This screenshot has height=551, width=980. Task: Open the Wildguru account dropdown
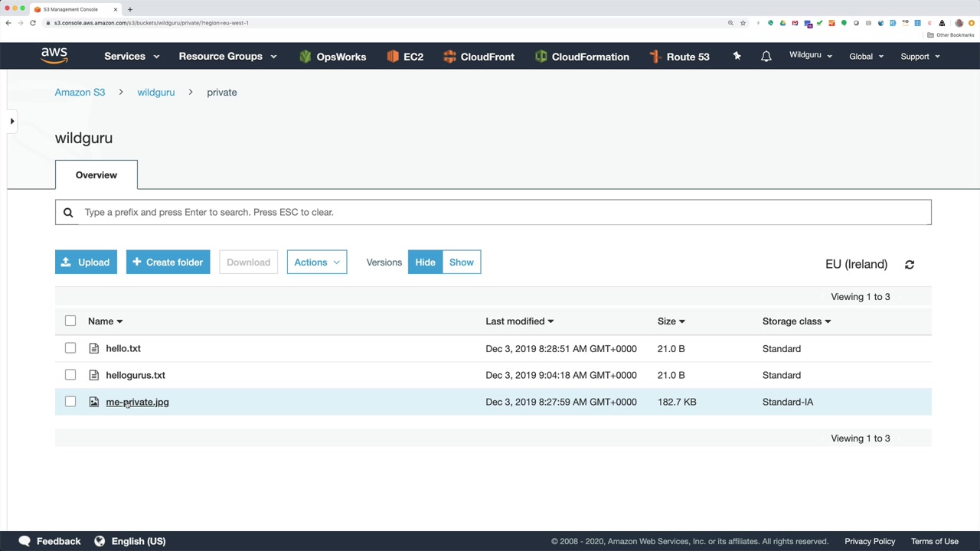tap(811, 55)
